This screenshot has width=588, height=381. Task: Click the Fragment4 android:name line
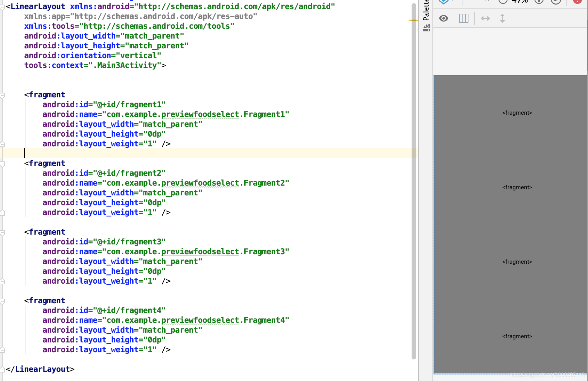(x=166, y=320)
